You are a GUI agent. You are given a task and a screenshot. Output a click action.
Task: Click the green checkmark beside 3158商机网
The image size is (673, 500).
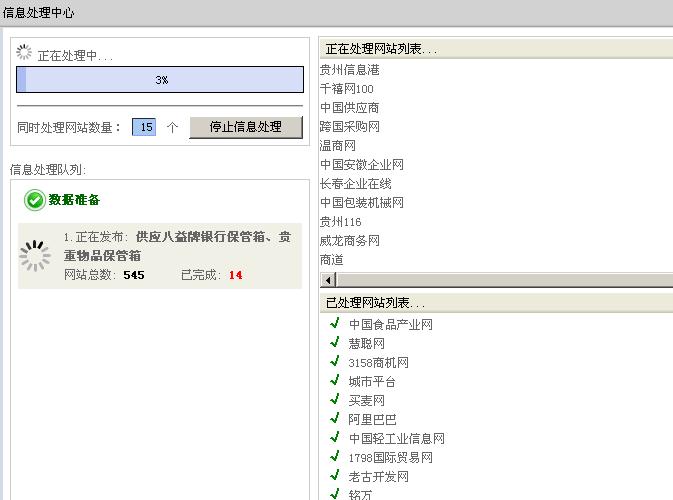point(335,362)
